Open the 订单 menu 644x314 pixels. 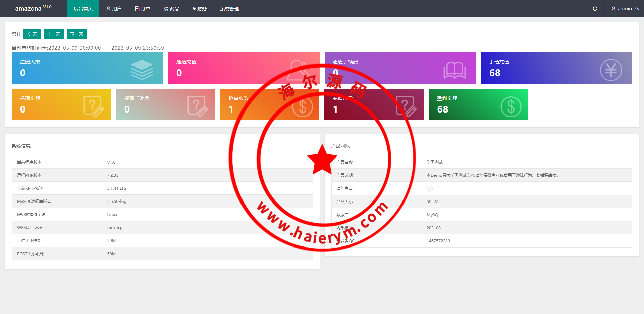(143, 9)
